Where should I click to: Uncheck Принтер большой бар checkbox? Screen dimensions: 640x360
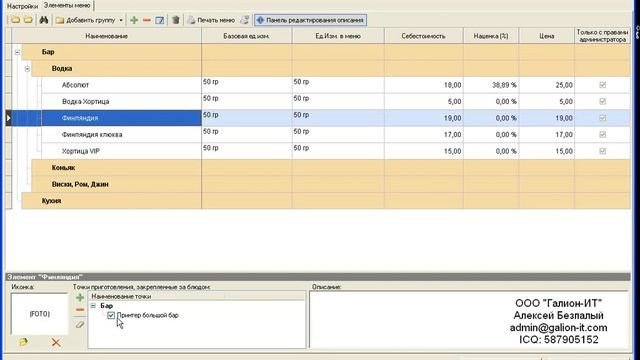[111, 315]
